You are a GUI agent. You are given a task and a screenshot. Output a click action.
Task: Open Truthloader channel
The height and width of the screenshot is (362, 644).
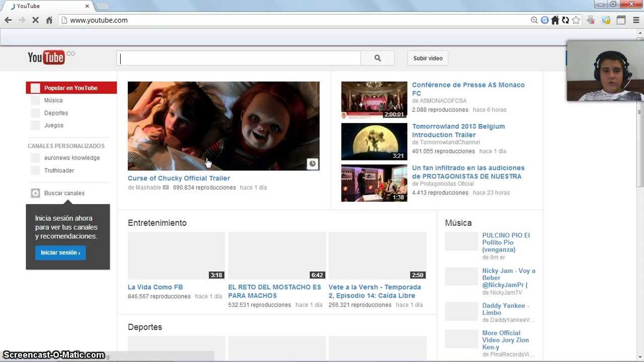click(59, 170)
